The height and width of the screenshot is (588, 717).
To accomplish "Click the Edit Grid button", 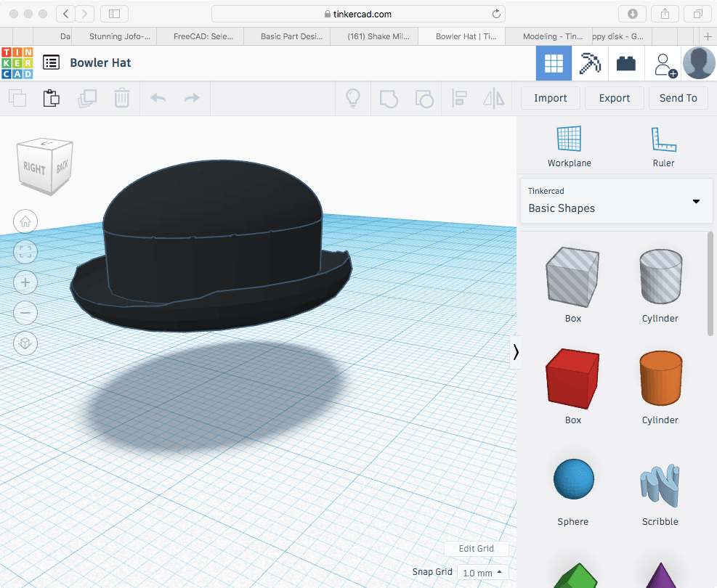I will coord(476,549).
